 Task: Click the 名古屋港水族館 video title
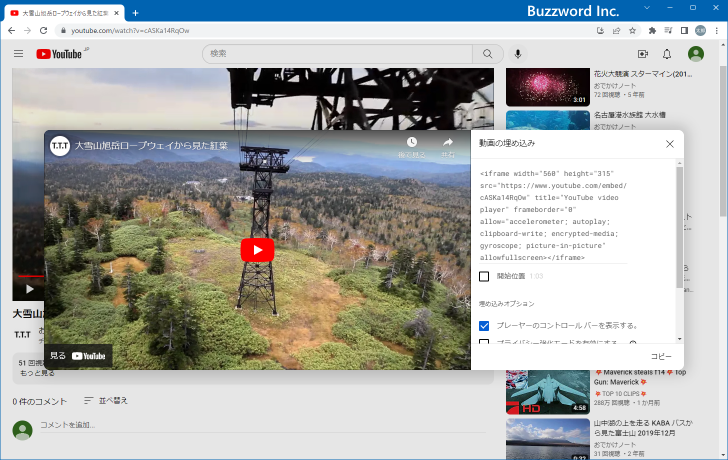tap(630, 115)
